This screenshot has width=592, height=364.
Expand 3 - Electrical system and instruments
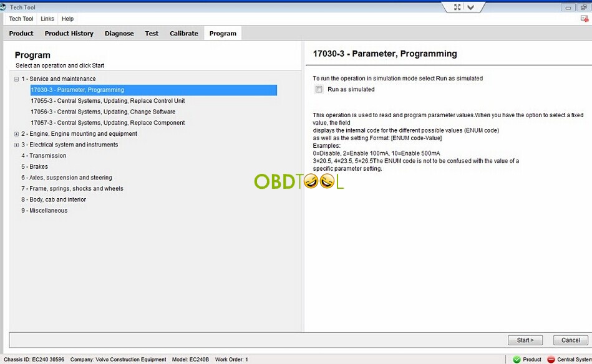coord(16,145)
